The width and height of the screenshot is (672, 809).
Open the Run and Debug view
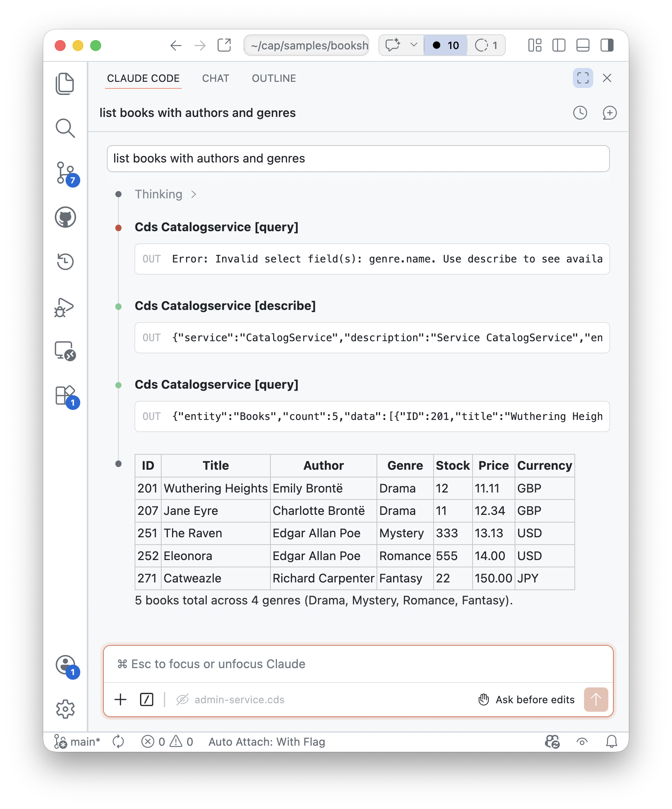pos(64,308)
